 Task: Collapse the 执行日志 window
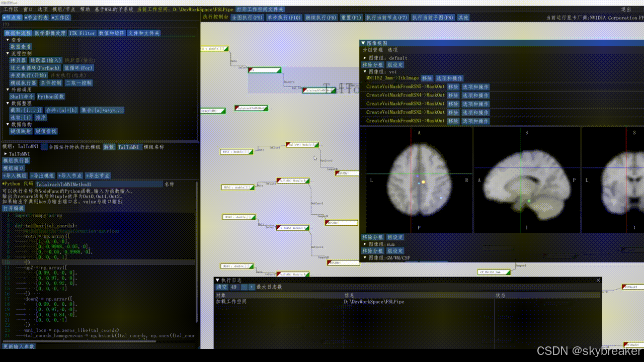[x=217, y=280]
